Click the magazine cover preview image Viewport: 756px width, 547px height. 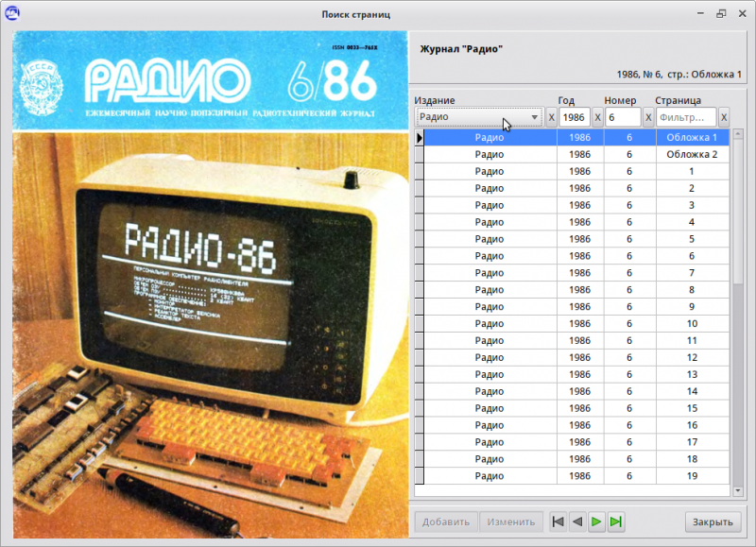pos(210,284)
